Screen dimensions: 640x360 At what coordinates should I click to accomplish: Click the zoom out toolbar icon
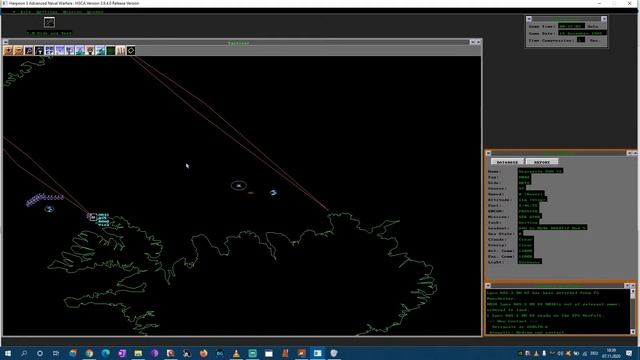[x=18, y=51]
